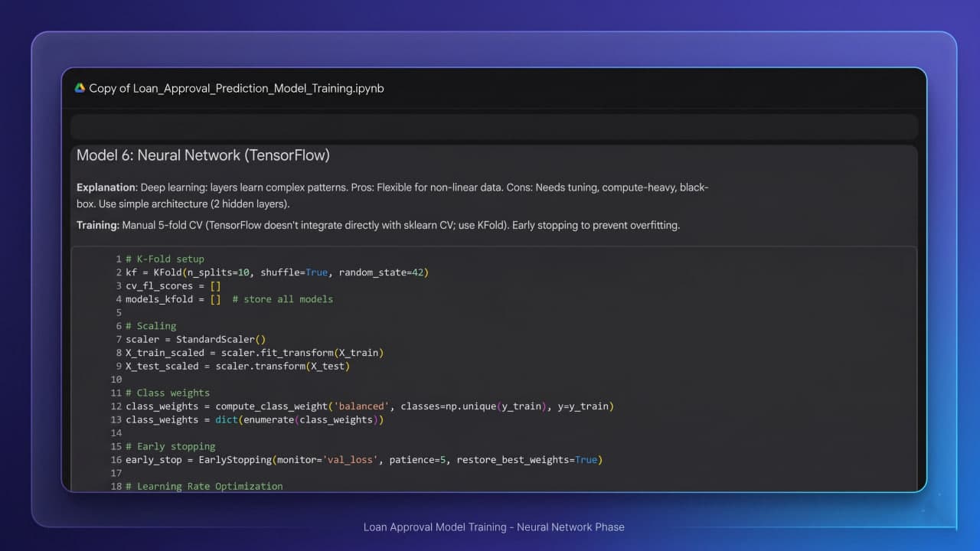Click the empty collapsed cell above the heading
This screenshot has height=551, width=980.
tap(494, 126)
